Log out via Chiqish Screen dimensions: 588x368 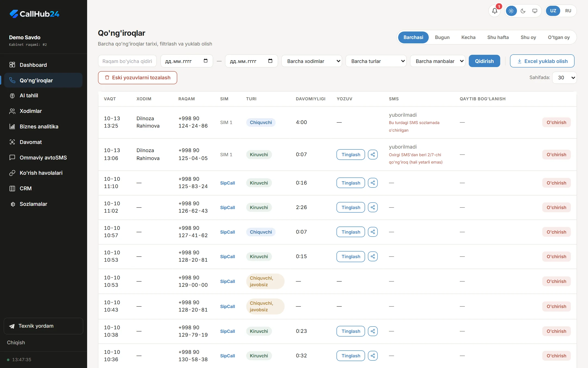click(x=16, y=343)
